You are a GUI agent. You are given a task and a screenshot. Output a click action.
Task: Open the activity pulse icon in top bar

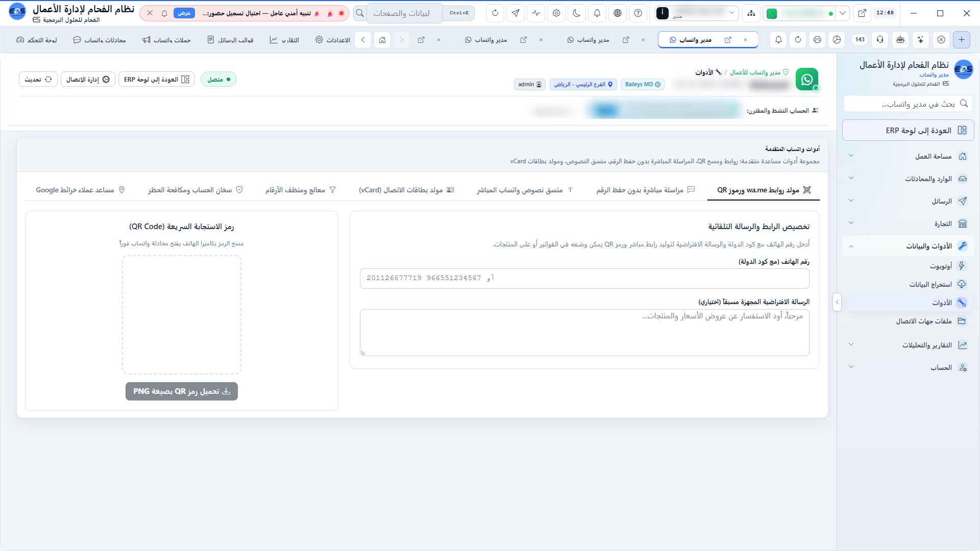click(536, 13)
